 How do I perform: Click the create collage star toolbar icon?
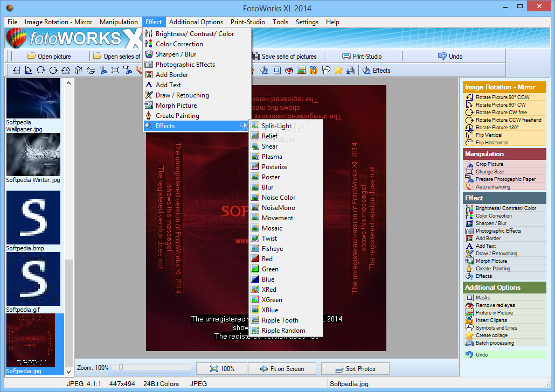(x=338, y=70)
